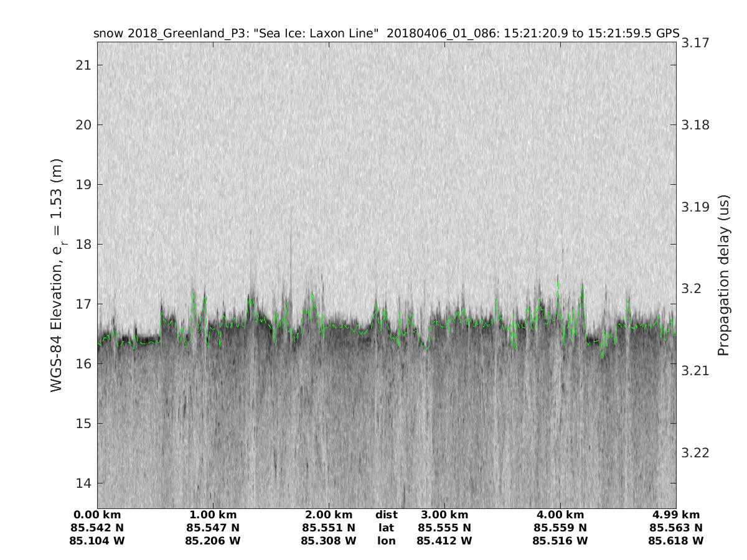
Task: Click the 17 elevation tick label
Action: click(x=83, y=304)
